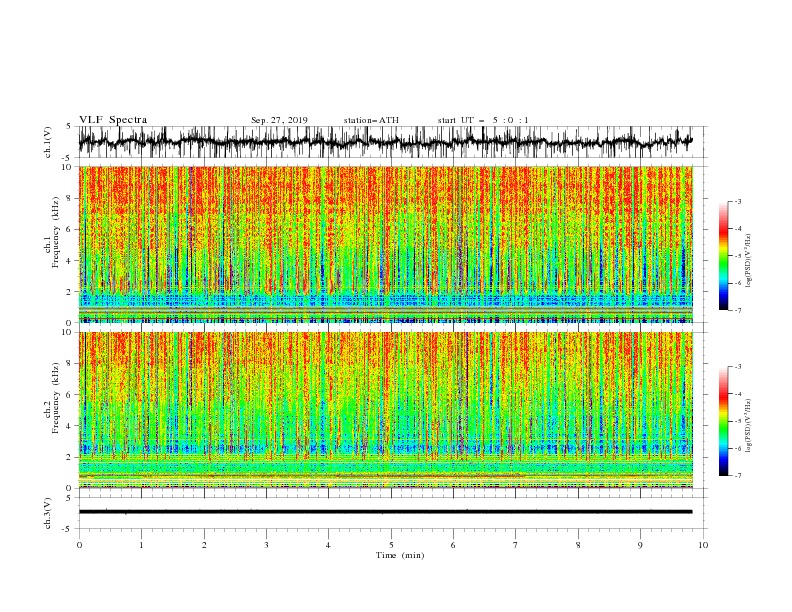The image size is (792, 612).
Task: Click the ch.1 PSD color bar
Action: [724, 256]
